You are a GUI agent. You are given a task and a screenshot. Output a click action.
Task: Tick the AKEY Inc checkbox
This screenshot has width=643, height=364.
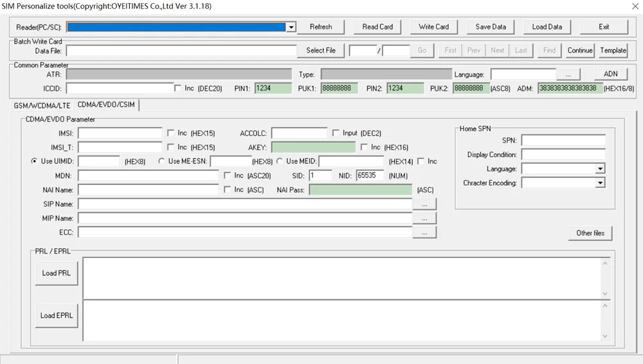(364, 147)
